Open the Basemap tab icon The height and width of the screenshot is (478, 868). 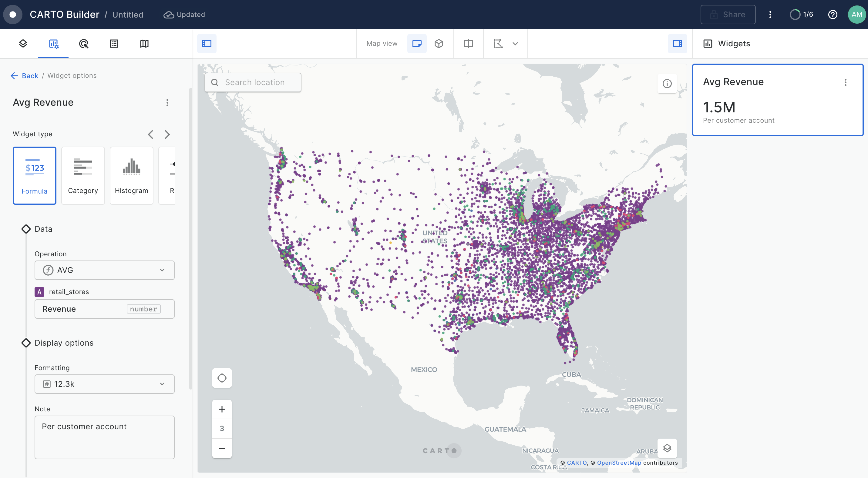(144, 43)
